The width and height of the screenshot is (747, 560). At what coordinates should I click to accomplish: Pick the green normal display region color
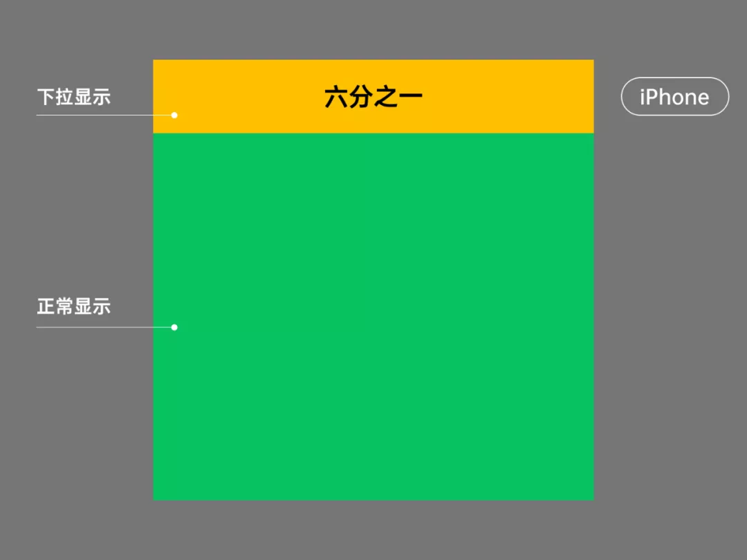(x=373, y=317)
